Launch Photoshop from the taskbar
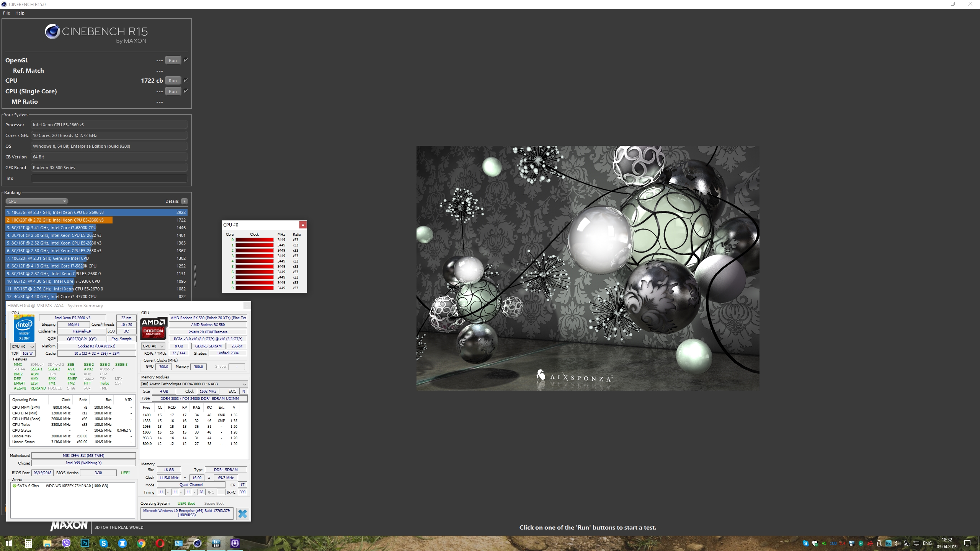This screenshot has height=551, width=980. [85, 543]
